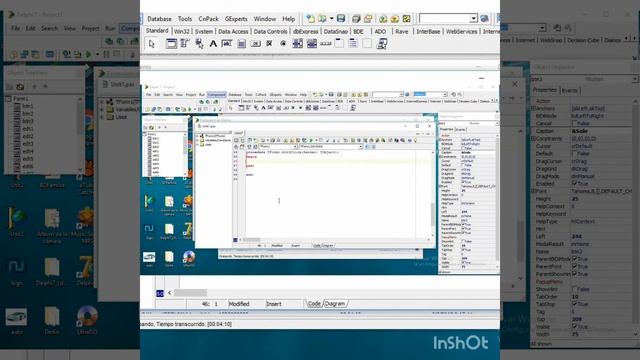Toggle ParentFont True checkbox in Object Inspector
This screenshot has width=640, height=360.
[x=575, y=267]
